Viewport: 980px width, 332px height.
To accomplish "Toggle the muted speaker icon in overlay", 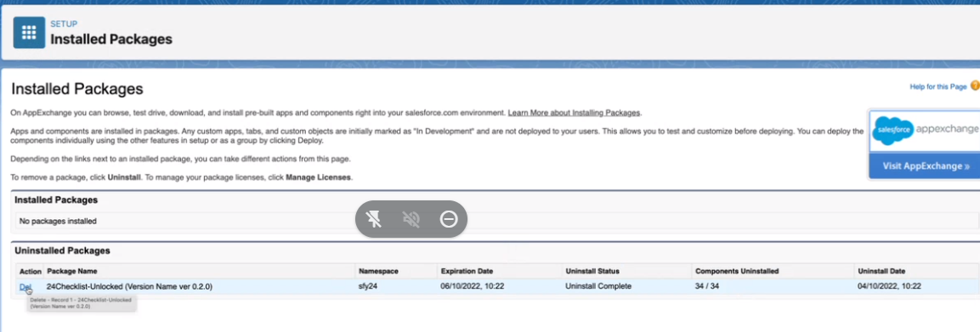I will point(411,219).
